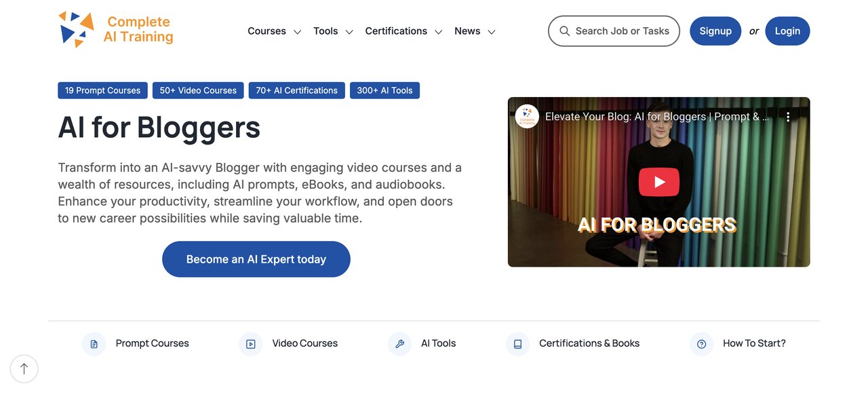Click the Video Courses play icon
Screen dimensions: 868x393
pyautogui.click(x=250, y=344)
